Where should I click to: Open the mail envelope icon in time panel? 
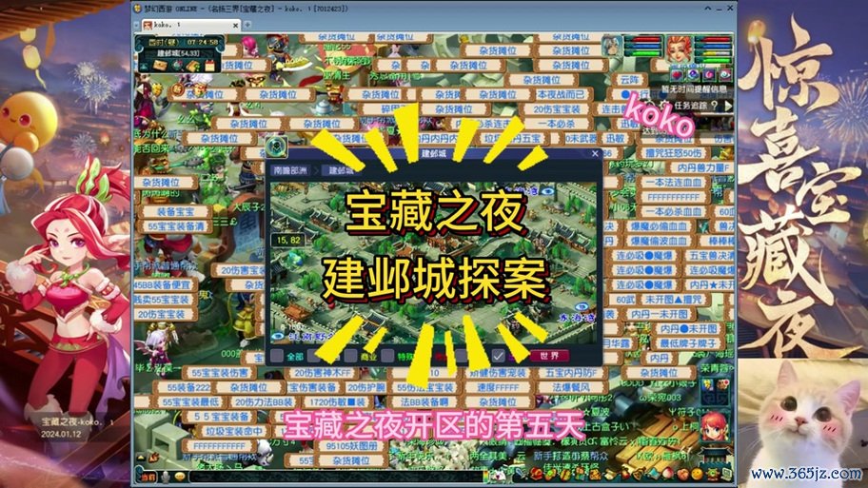[x=160, y=67]
